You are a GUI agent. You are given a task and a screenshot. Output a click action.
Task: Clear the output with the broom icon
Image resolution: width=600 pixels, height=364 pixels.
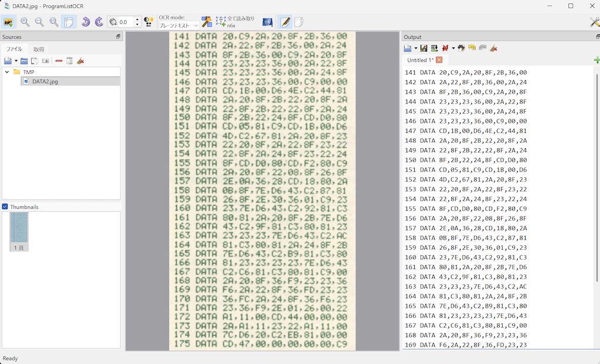[x=494, y=48]
